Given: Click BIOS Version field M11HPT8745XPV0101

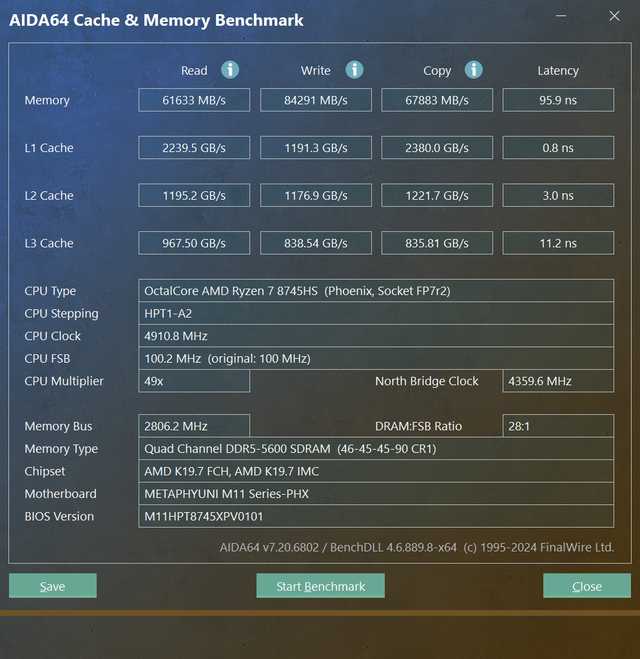Looking at the screenshot, I should point(376,517).
